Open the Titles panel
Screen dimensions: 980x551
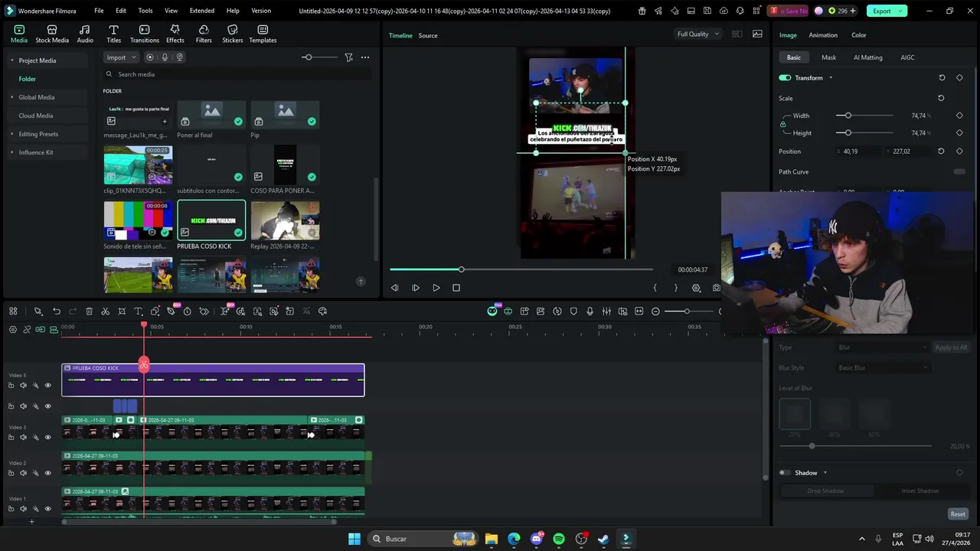[113, 34]
